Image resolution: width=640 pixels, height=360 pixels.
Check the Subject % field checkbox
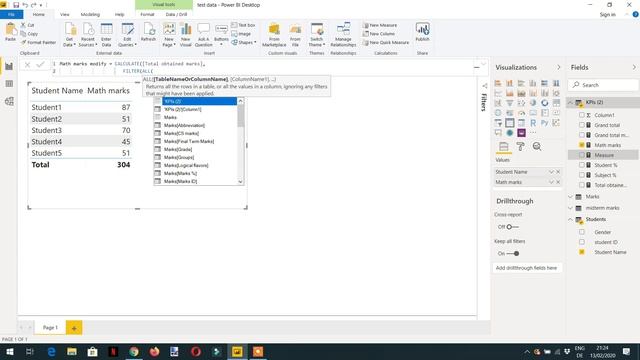pyautogui.click(x=582, y=175)
